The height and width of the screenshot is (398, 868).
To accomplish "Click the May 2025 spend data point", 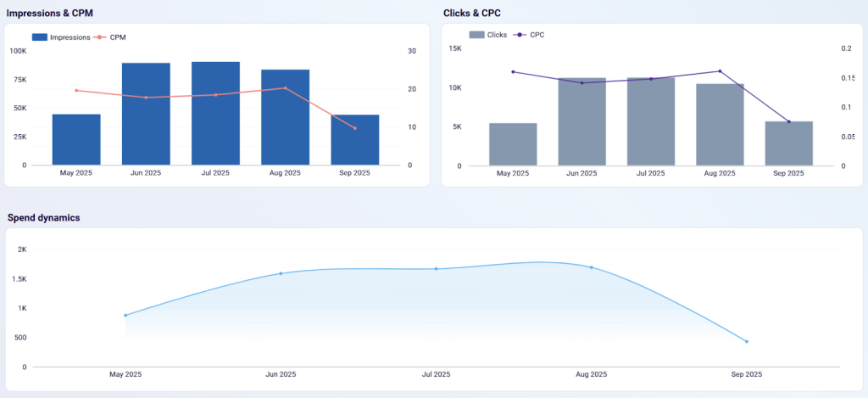I will point(125,316).
